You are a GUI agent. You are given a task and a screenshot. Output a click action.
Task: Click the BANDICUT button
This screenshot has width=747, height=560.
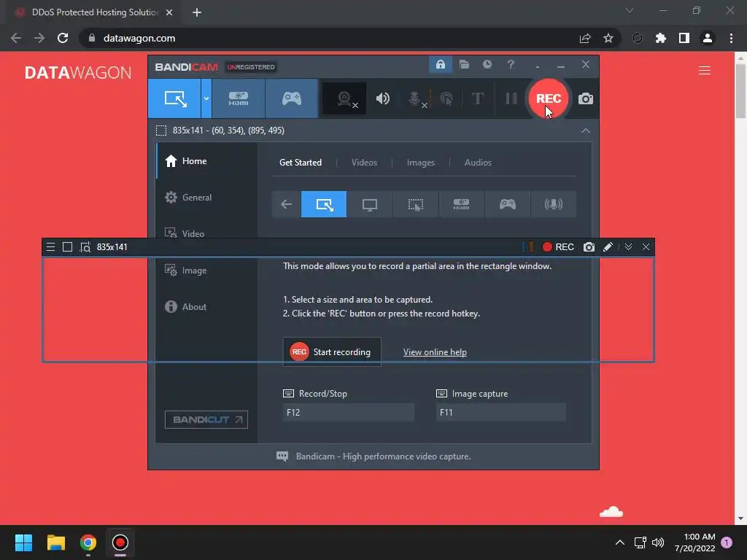click(x=206, y=419)
